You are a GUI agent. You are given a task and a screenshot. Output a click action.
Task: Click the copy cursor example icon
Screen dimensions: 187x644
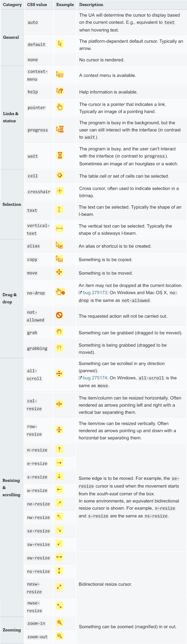59,259
